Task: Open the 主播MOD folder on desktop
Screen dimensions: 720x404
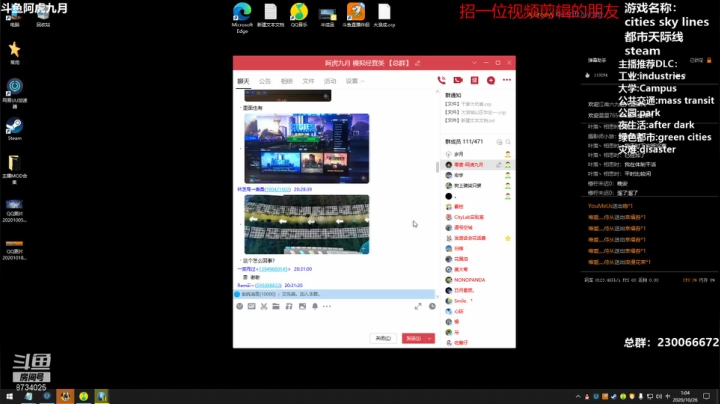Action: pyautogui.click(x=14, y=169)
